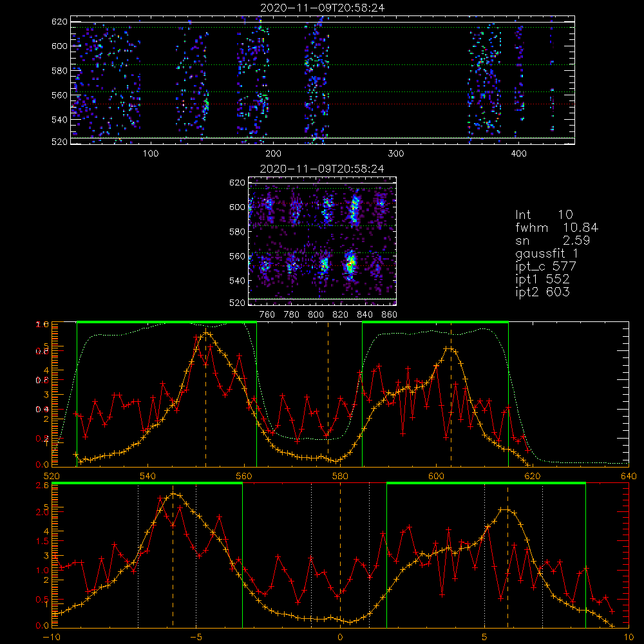Click x-axis label 560 on the third plot
Viewport: 644px width, 644px height.
pos(244,477)
